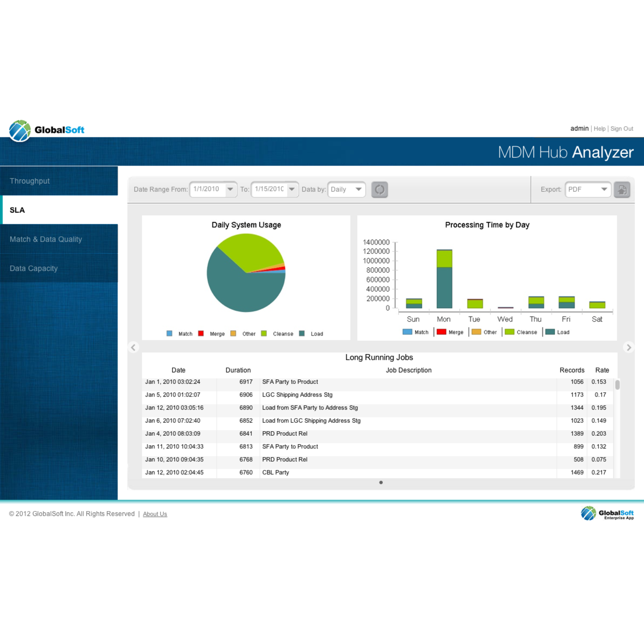Open the Export format PDF dropdown

tap(604, 190)
